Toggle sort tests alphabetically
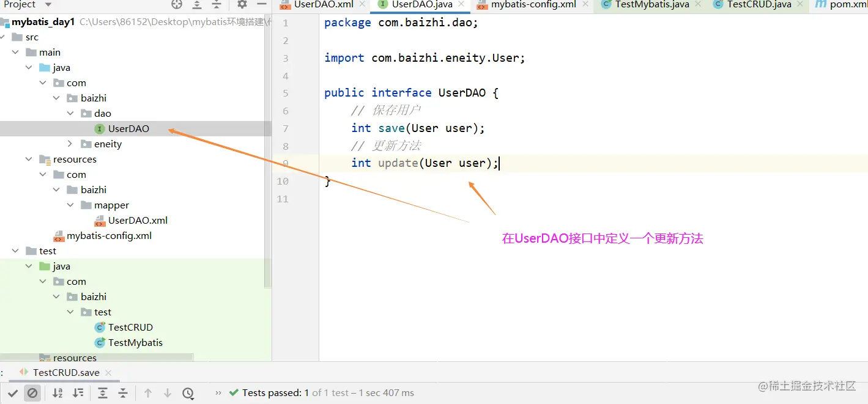This screenshot has height=404, width=868. (x=57, y=393)
